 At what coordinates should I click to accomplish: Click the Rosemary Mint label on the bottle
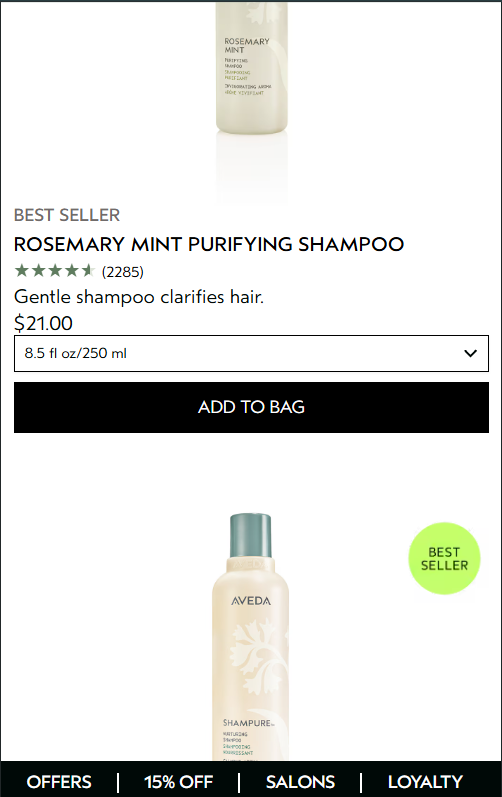tap(246, 45)
